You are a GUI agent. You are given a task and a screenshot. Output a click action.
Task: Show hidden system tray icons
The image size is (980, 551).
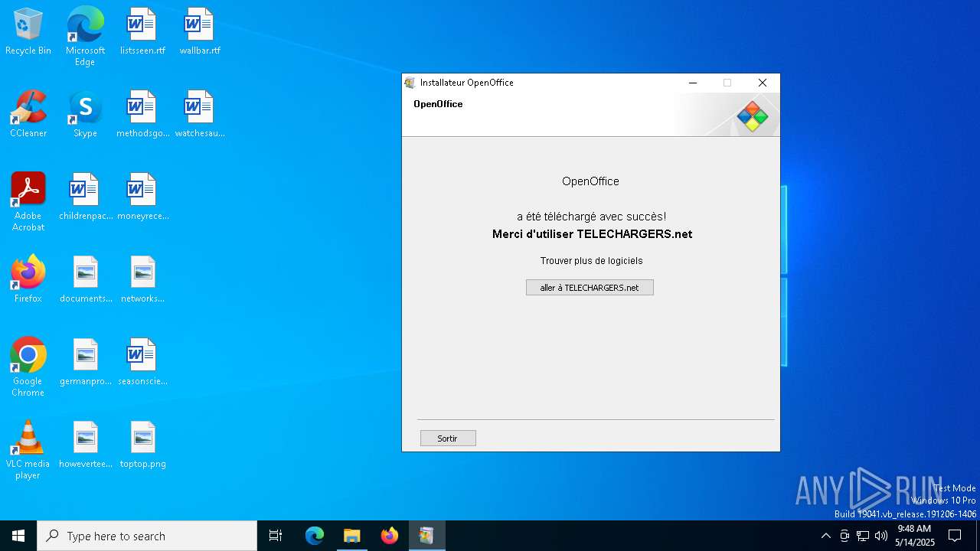825,536
